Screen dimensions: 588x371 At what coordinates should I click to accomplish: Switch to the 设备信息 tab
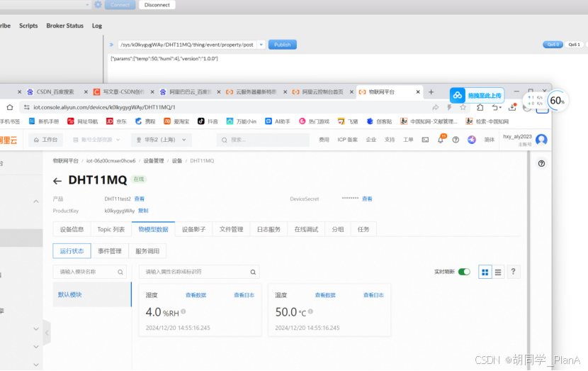[72, 229]
